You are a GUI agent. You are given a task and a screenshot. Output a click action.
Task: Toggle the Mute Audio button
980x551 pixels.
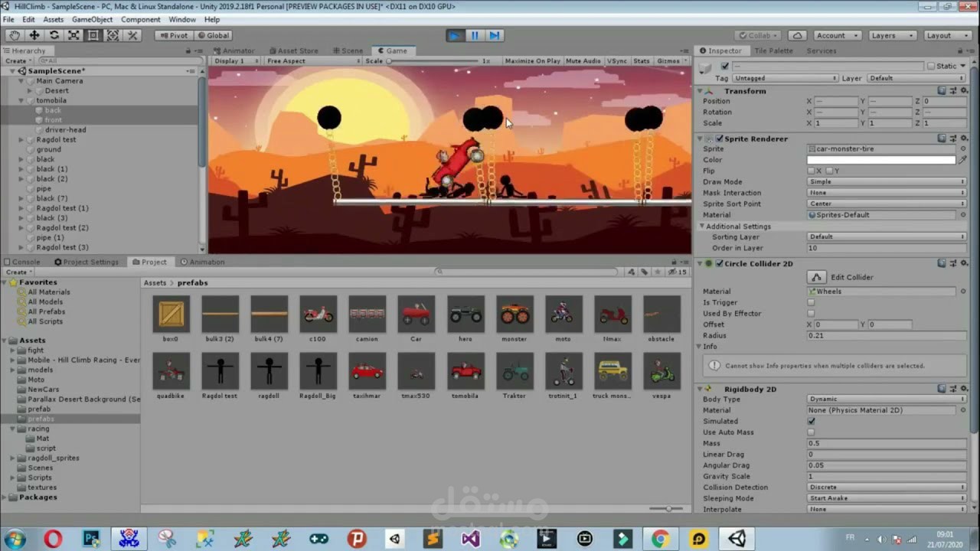583,60
